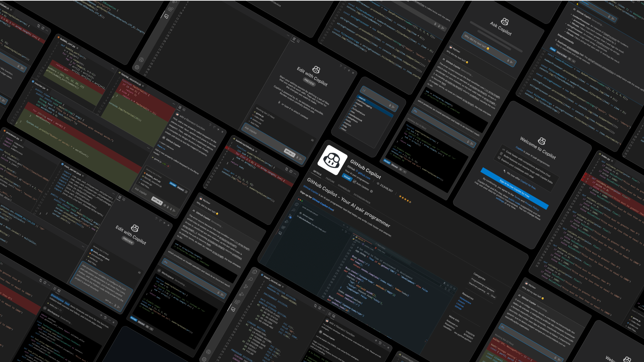The image size is (644, 362).
Task: Click Accept beside bubble_sort.py working set
Action: [173, 184]
